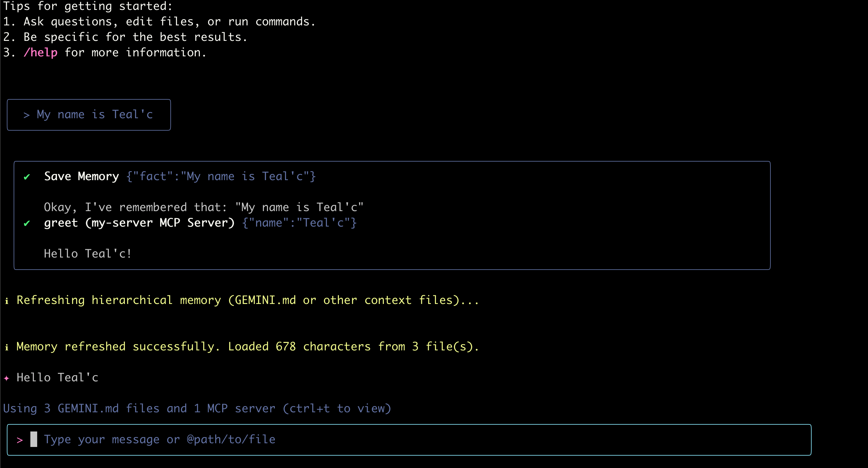Click the pink sparkle before Hello Teal'c
This screenshot has width=868, height=468.
tap(7, 378)
